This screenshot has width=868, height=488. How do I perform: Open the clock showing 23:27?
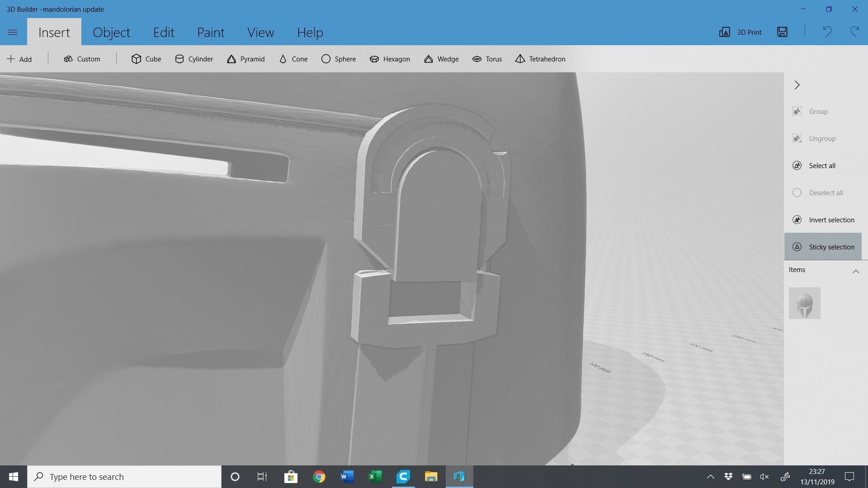tap(817, 477)
